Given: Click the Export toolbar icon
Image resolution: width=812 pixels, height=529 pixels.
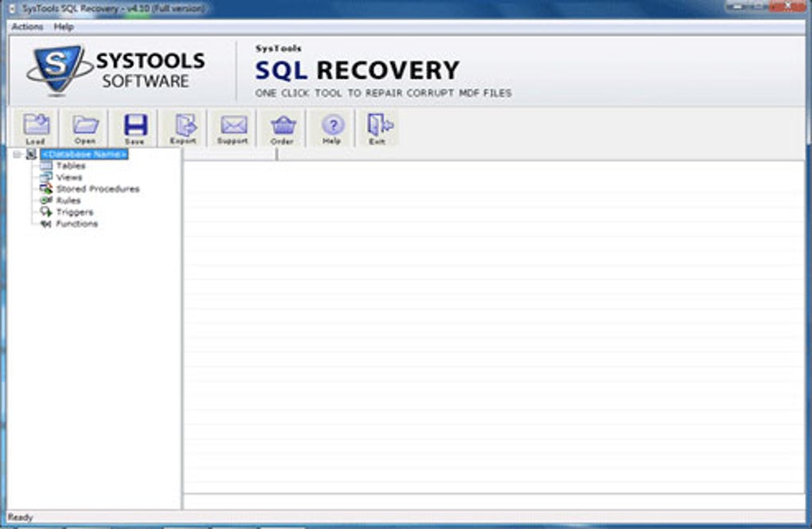Looking at the screenshot, I should click(x=183, y=128).
